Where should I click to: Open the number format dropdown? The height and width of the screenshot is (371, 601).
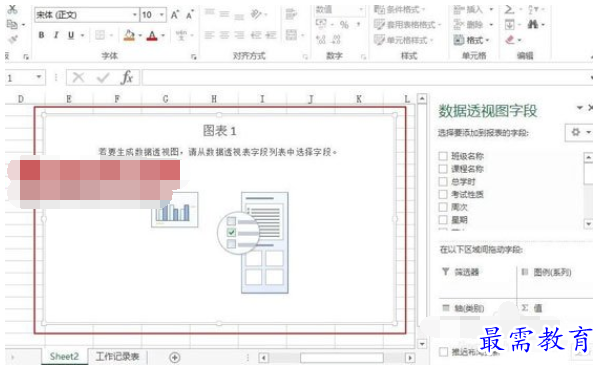coord(361,9)
